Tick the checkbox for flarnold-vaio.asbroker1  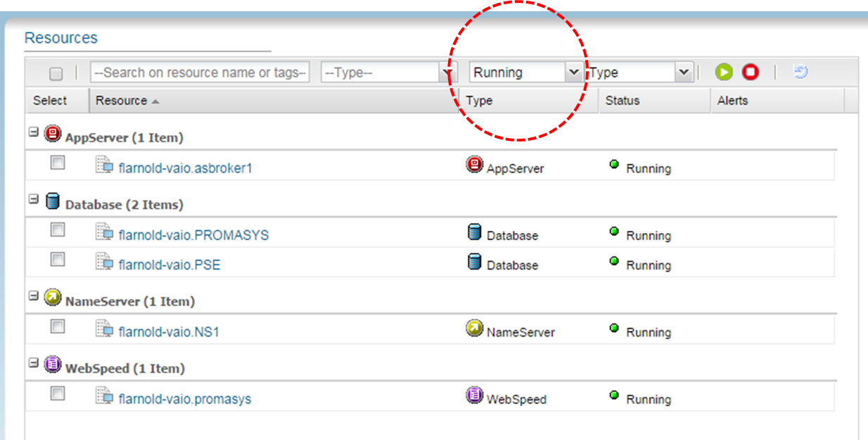click(58, 163)
